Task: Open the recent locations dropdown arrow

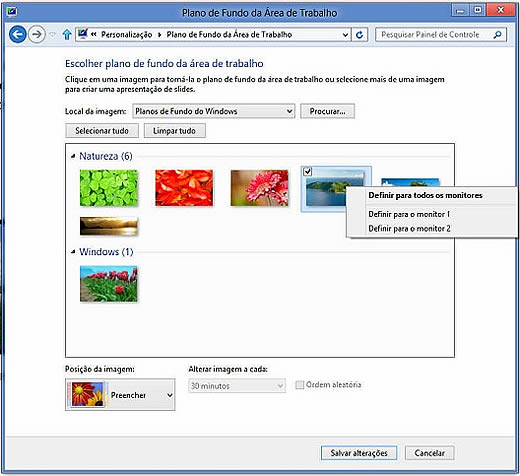Action: (x=52, y=35)
